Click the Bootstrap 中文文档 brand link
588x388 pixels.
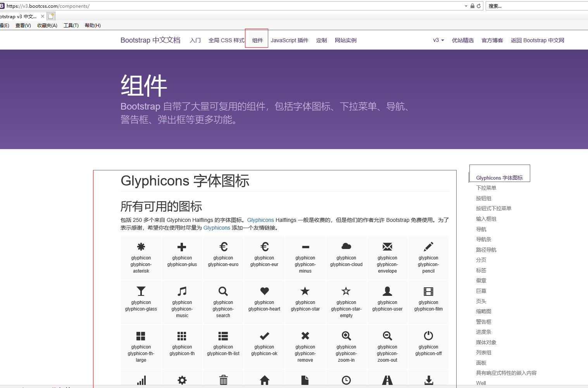coord(150,40)
